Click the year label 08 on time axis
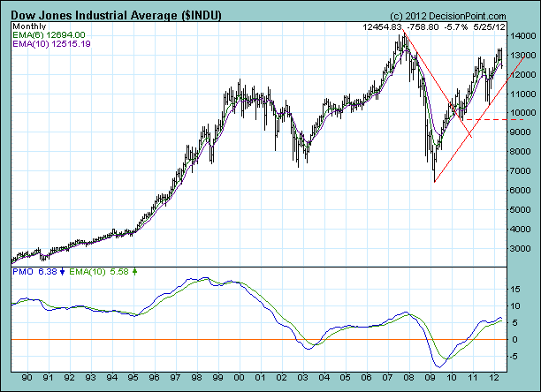541x392 pixels. point(409,378)
